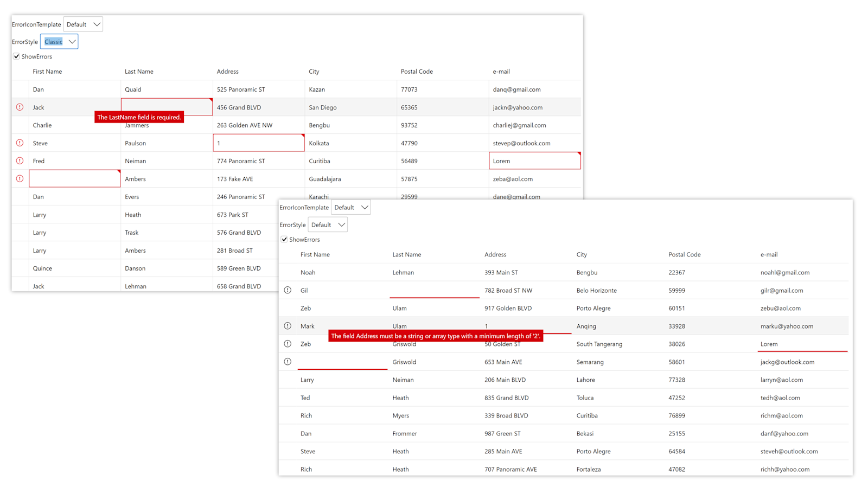Click the empty Last Name cell in Jack's row
This screenshot has height=488, width=868.
(x=167, y=107)
